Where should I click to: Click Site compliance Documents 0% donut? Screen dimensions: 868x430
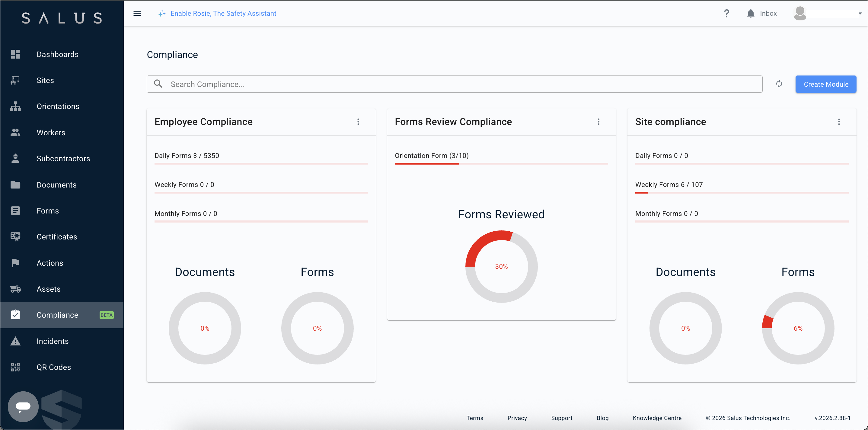[685, 328]
